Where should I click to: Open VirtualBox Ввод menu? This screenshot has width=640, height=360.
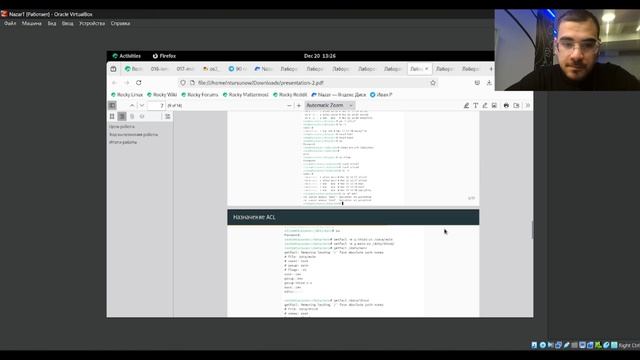point(67,23)
